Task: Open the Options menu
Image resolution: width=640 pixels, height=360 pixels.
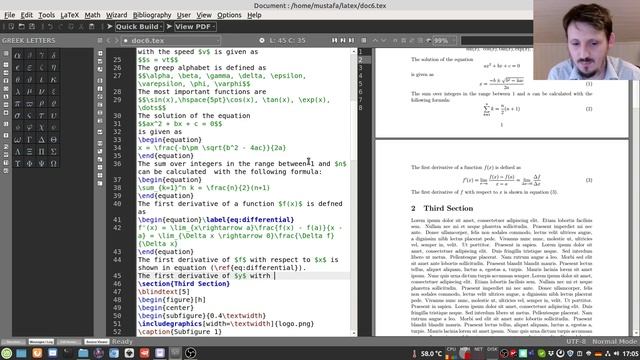Action: 229,15
